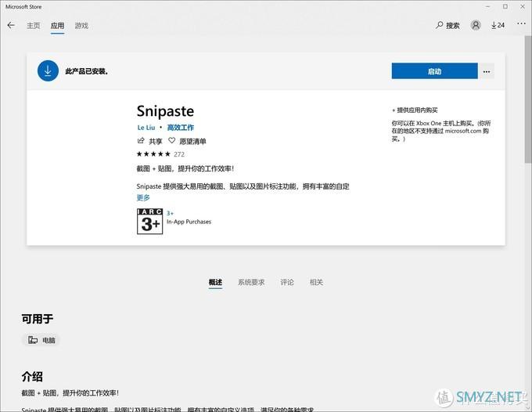The width and height of the screenshot is (532, 412).
Task: Open the 相关 tab
Action: 316,282
